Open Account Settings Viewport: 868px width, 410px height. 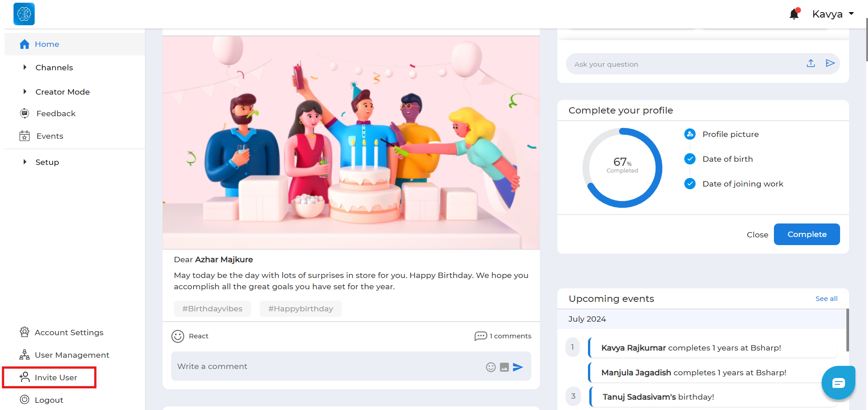coord(69,333)
